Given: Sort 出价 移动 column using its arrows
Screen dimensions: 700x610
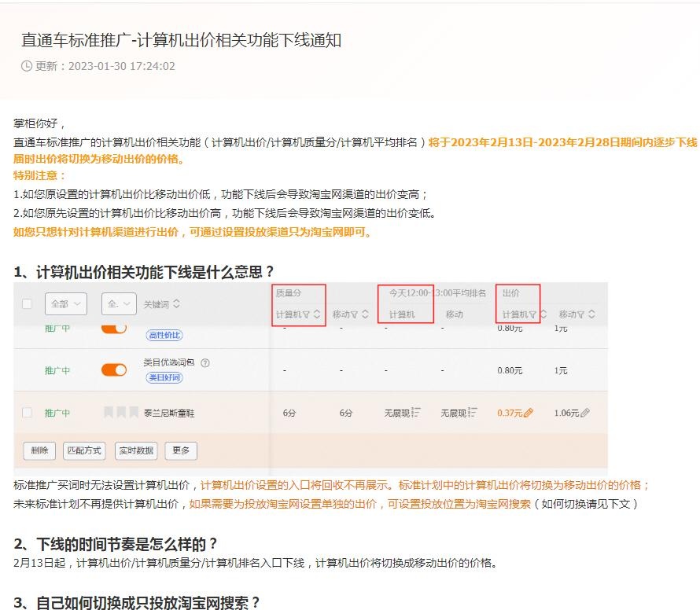Looking at the screenshot, I should point(591,314).
